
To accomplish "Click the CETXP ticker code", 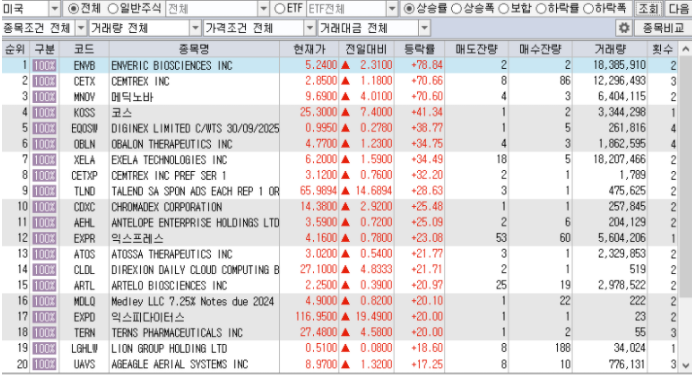I will [x=84, y=176].
